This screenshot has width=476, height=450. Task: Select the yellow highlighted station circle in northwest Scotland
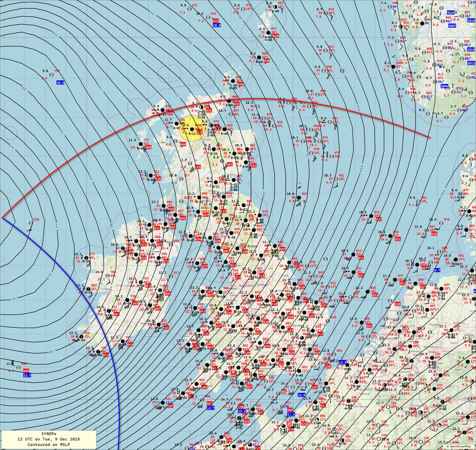pyautogui.click(x=192, y=129)
